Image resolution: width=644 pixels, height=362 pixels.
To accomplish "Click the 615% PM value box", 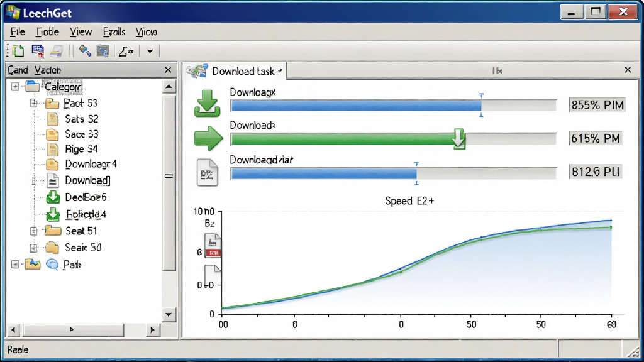I will pos(595,138).
